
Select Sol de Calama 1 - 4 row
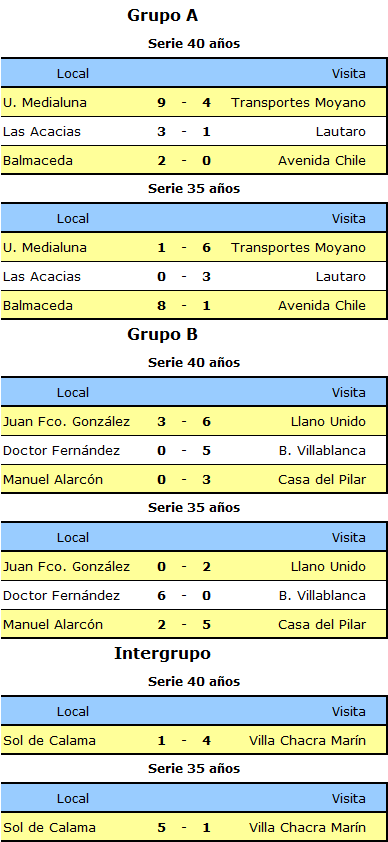(194, 741)
